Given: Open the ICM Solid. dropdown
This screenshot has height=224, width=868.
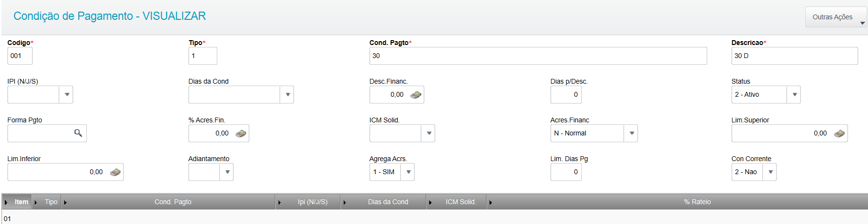Looking at the screenshot, I should pos(429,134).
